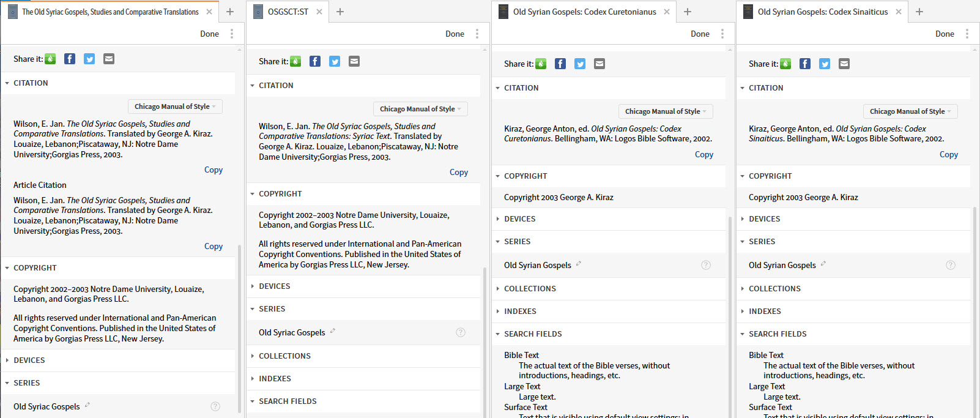
Task: Share on Facebook in OSGSCT:ST panel
Action: coord(315,61)
